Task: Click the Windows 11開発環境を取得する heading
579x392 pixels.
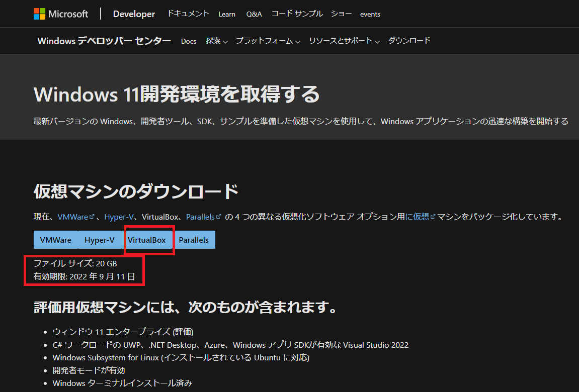Action: [177, 94]
